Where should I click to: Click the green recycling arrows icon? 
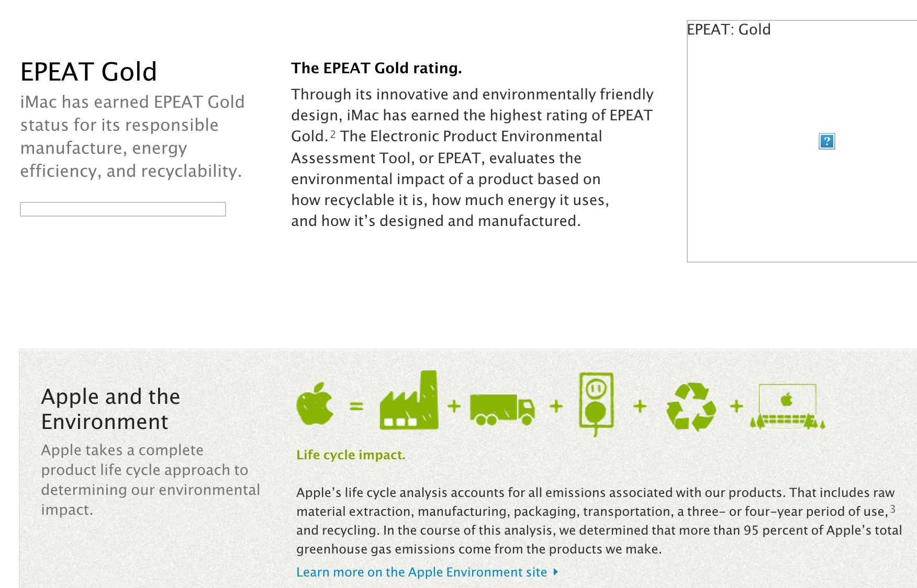(x=691, y=406)
